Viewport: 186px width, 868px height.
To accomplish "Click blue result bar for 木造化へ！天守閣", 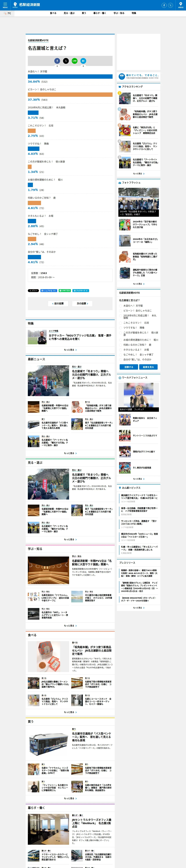I will pos(70,77).
